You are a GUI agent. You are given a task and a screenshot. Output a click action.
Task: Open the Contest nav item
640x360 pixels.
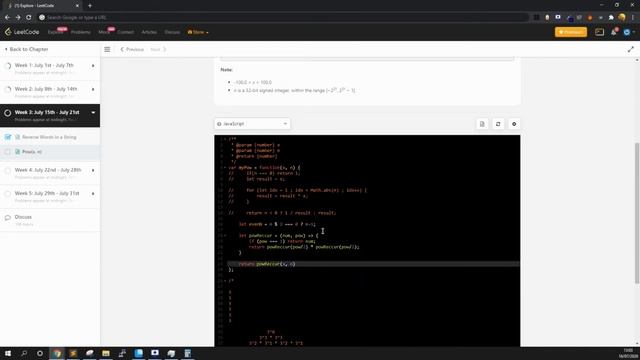[125, 32]
